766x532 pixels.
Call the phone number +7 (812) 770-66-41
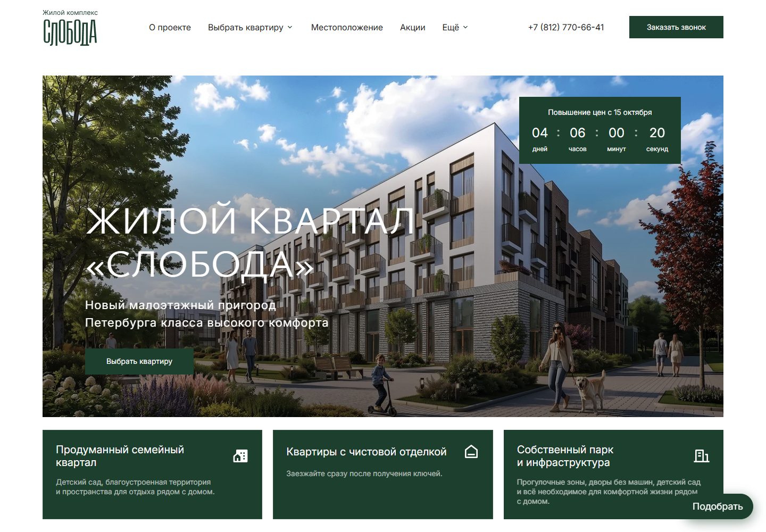pos(566,27)
